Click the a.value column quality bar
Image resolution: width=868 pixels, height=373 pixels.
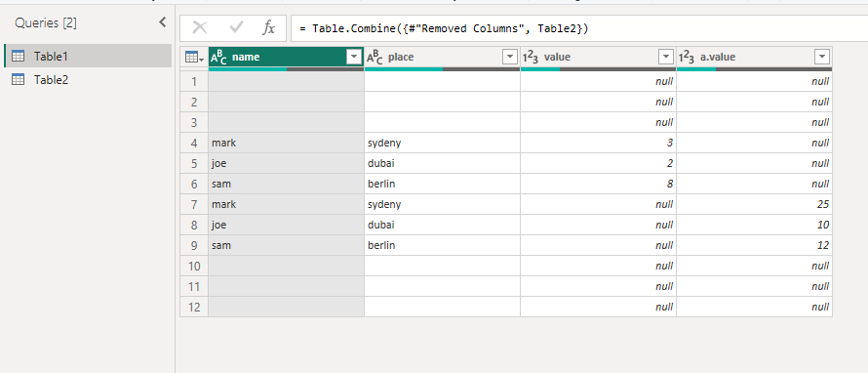tap(755, 69)
